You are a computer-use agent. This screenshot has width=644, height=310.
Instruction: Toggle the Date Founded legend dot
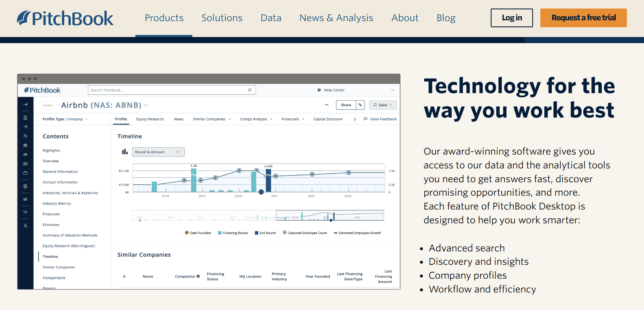[187, 233]
